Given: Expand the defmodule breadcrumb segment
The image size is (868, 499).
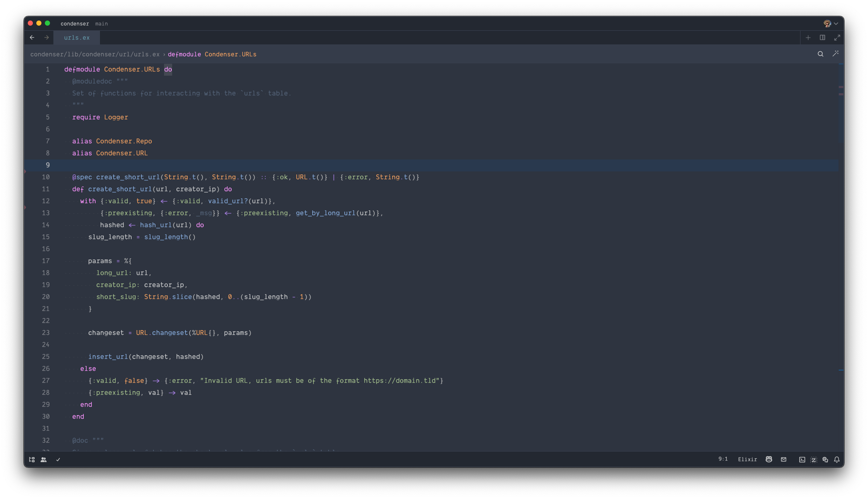Looking at the screenshot, I should click(211, 54).
